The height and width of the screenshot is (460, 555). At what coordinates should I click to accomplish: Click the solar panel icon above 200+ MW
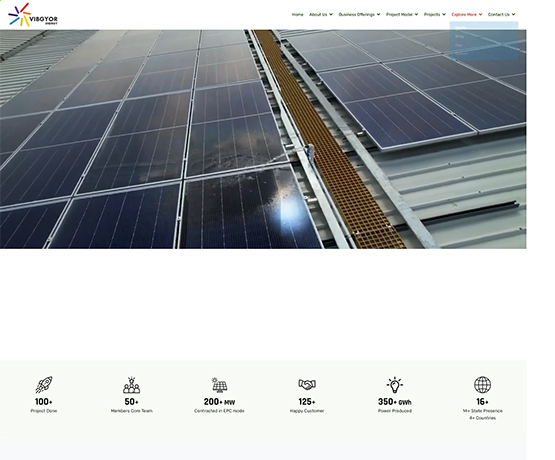point(219,385)
